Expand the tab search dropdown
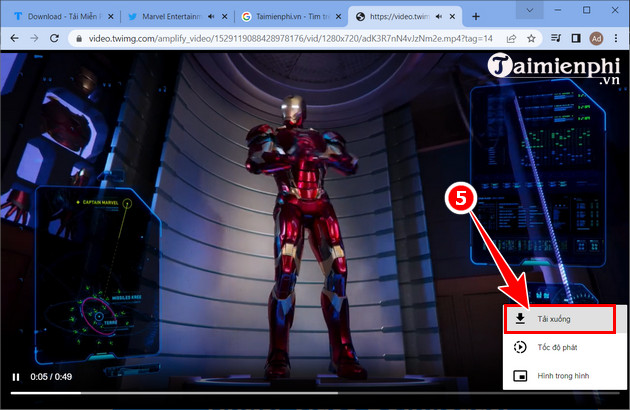The image size is (630, 410). click(x=530, y=10)
